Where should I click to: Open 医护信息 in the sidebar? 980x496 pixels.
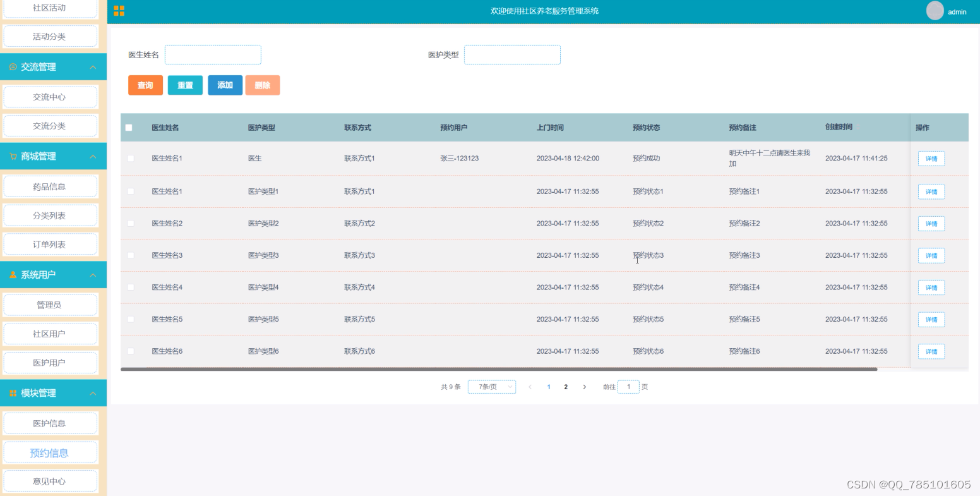click(x=51, y=423)
